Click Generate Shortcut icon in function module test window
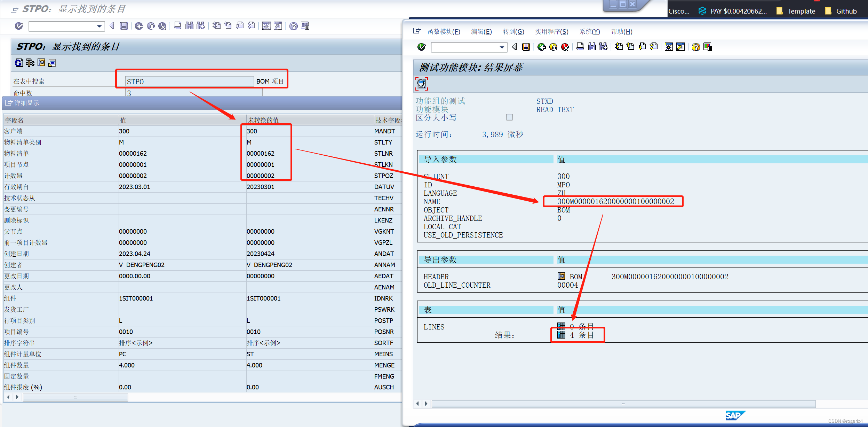This screenshot has height=427, width=868. [x=680, y=47]
